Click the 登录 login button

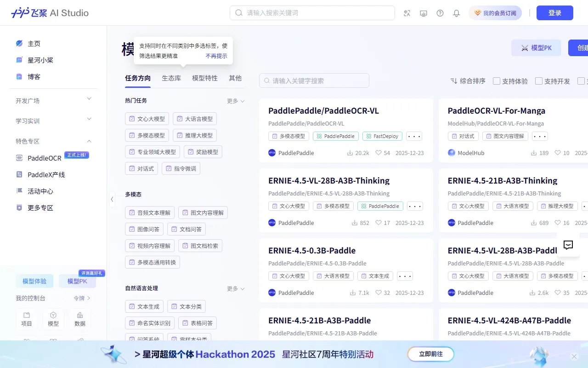(554, 13)
